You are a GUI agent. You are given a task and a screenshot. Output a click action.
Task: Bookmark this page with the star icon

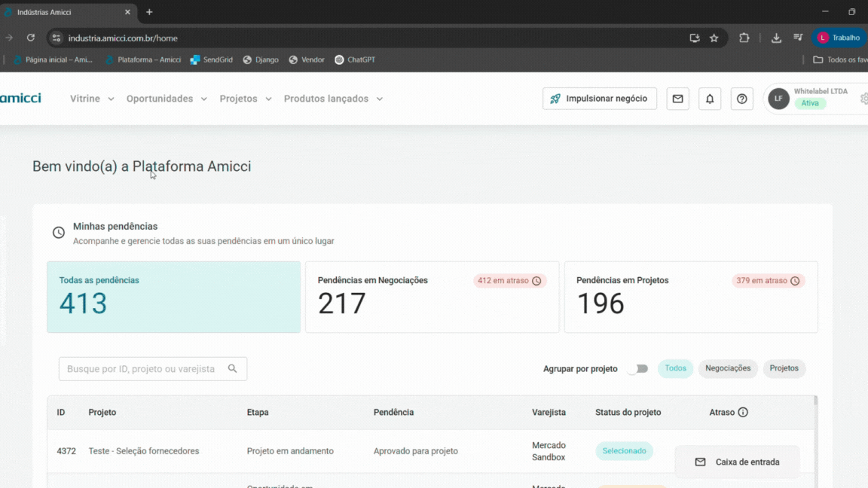[x=714, y=38]
